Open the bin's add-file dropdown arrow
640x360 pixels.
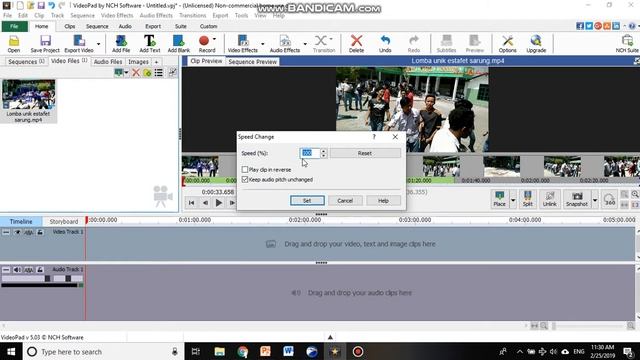(126, 73)
